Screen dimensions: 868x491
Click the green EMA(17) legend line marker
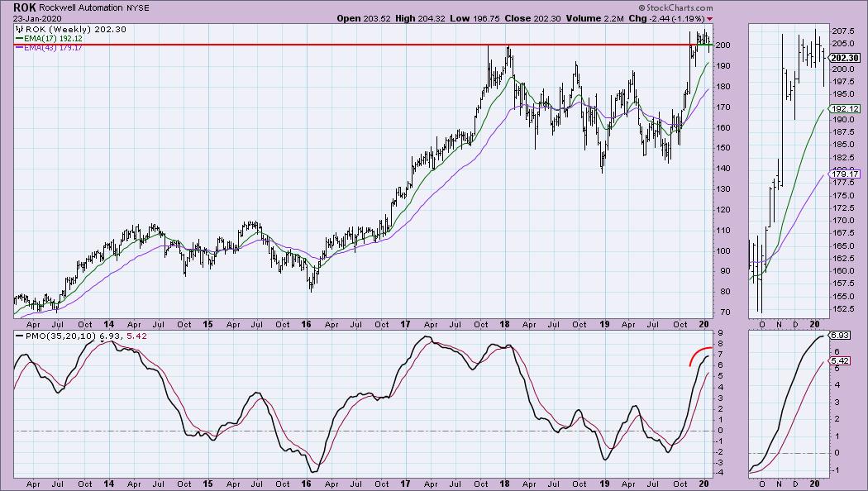pos(19,39)
